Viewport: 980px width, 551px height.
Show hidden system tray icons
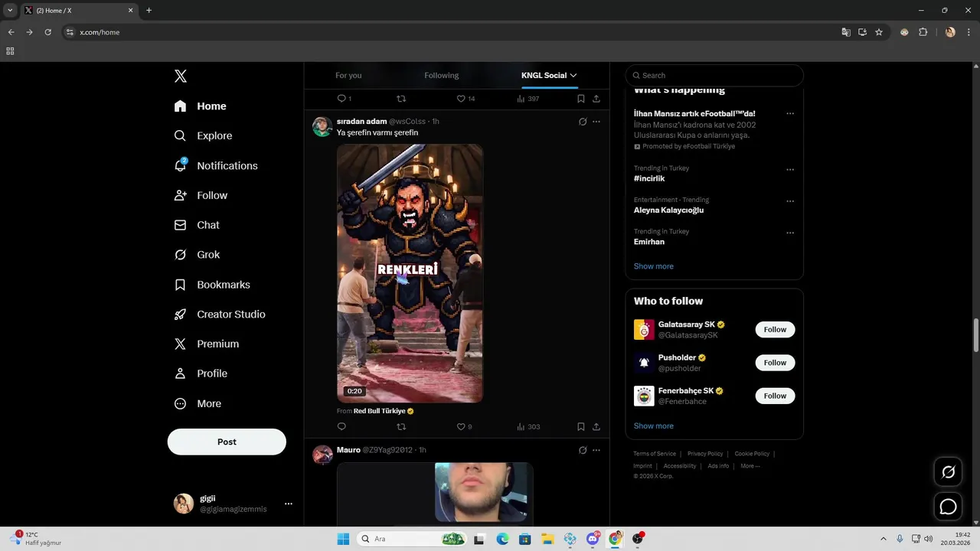coord(883,539)
